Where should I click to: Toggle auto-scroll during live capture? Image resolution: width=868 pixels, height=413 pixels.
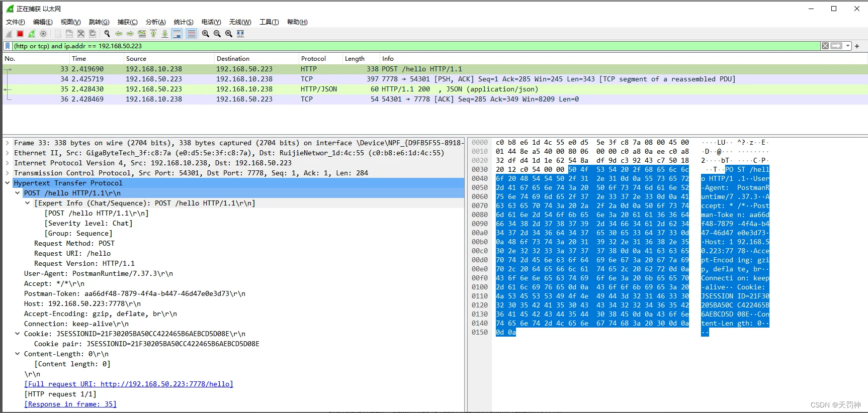pos(177,34)
